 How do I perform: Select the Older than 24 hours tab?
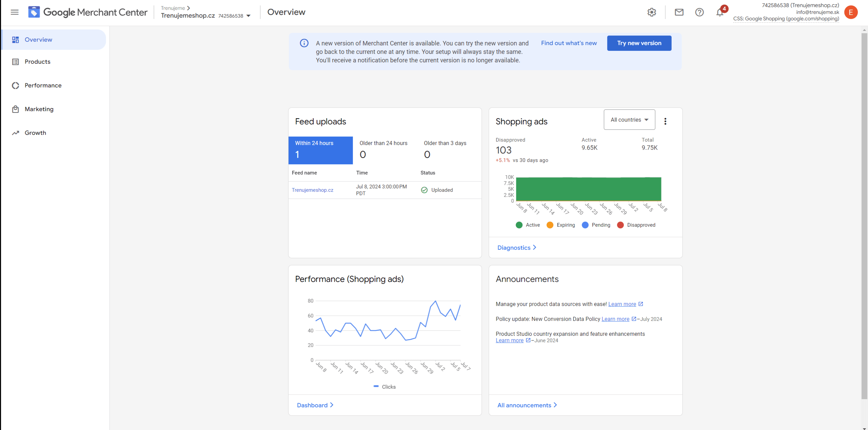click(x=385, y=150)
